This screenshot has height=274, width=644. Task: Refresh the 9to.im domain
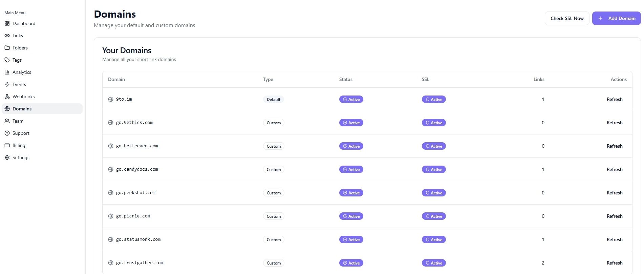[615, 99]
